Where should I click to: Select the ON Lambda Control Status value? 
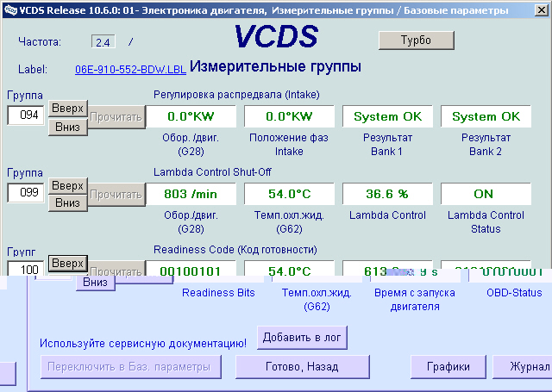[486, 194]
